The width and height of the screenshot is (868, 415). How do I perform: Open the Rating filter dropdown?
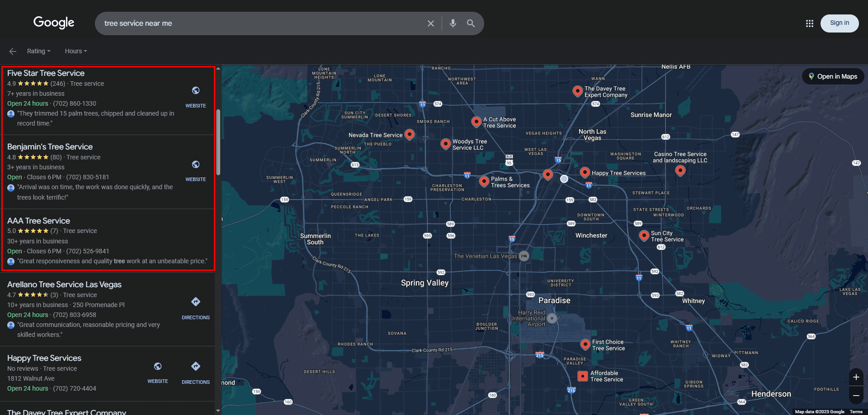pyautogui.click(x=39, y=51)
